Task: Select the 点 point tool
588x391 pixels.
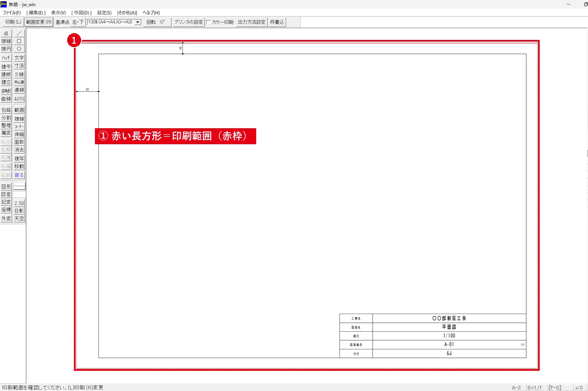Action: pos(6,33)
